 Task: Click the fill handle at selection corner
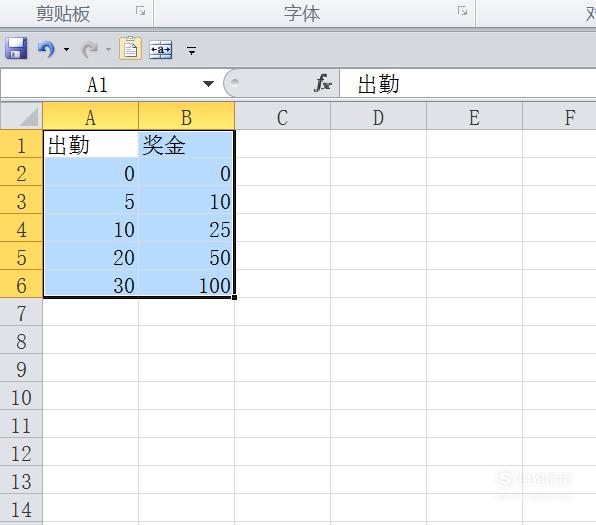point(235,297)
